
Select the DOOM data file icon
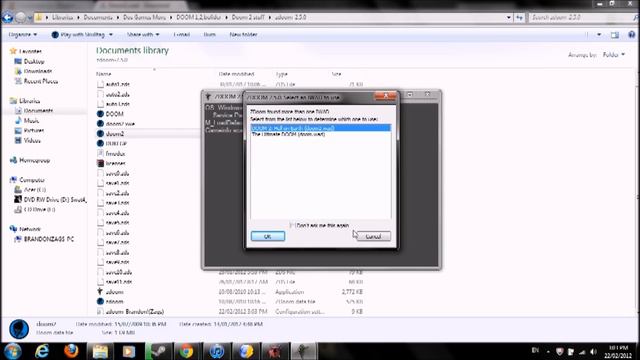[100, 114]
